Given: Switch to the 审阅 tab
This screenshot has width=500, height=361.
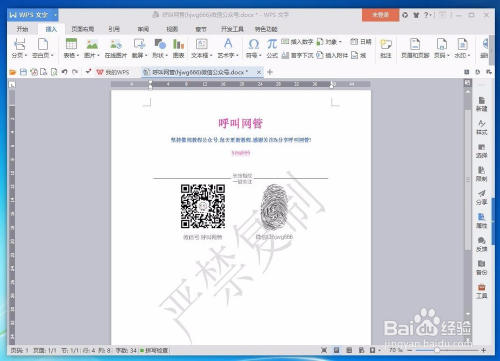Looking at the screenshot, I should [143, 29].
